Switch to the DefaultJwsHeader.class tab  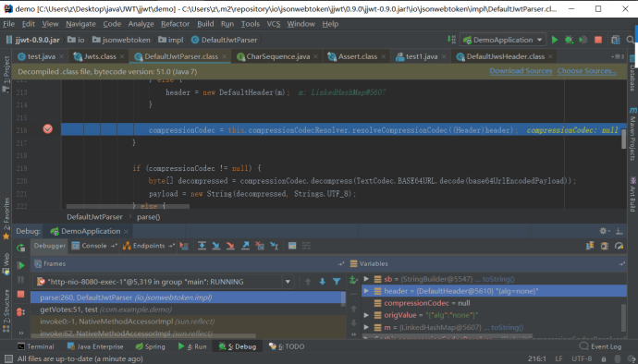pos(505,56)
